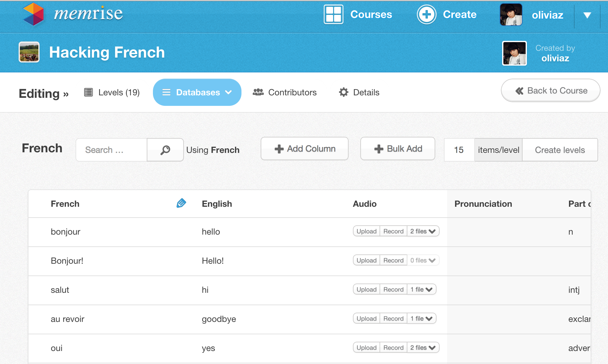
Task: Click the oliviaz username in header
Action: pyautogui.click(x=547, y=15)
